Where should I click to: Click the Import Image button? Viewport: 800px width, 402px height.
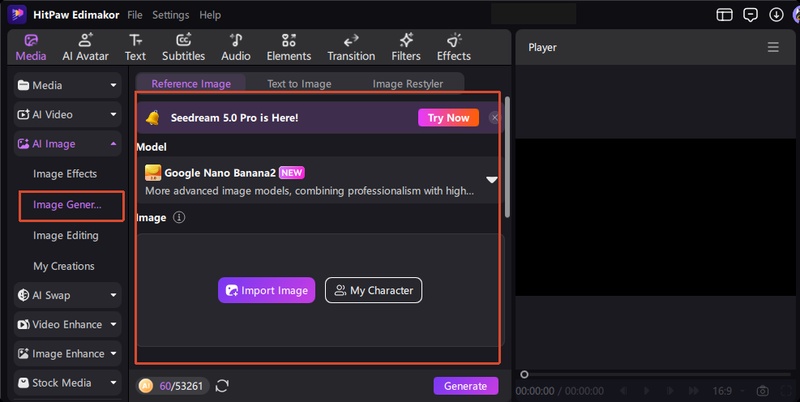[266, 290]
